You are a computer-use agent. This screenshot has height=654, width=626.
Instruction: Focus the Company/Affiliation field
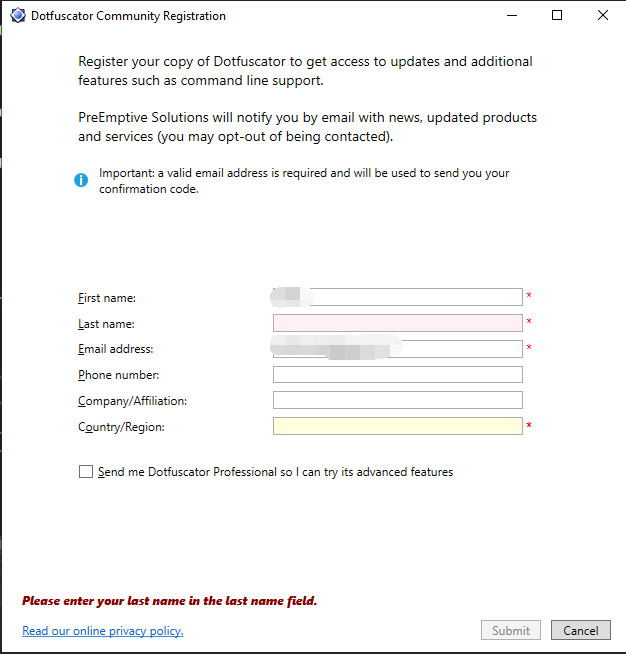397,400
